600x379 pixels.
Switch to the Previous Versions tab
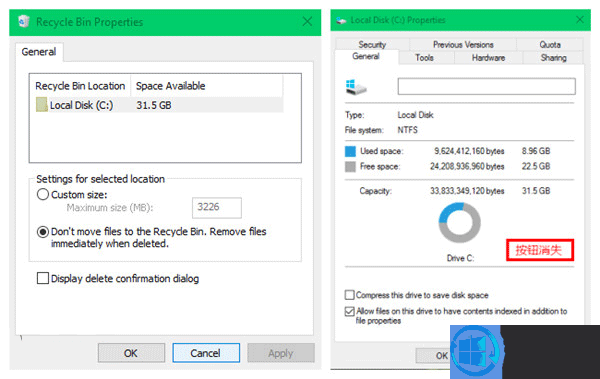coord(463,44)
